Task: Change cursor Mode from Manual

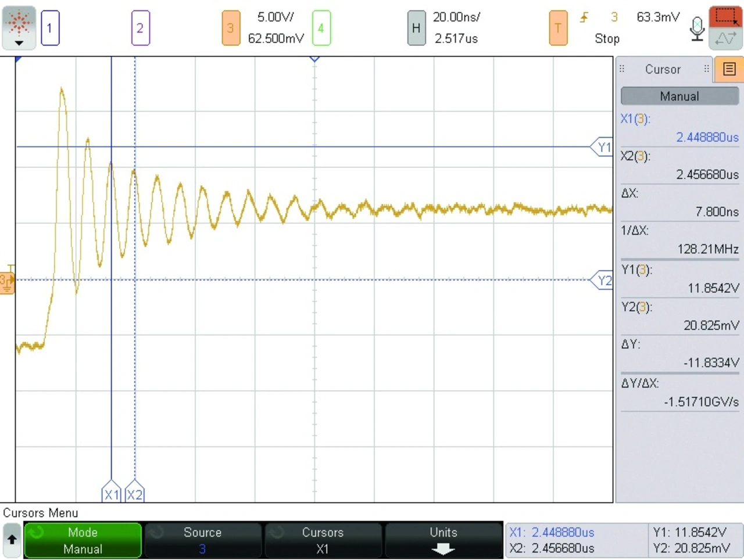Action: coord(83,540)
